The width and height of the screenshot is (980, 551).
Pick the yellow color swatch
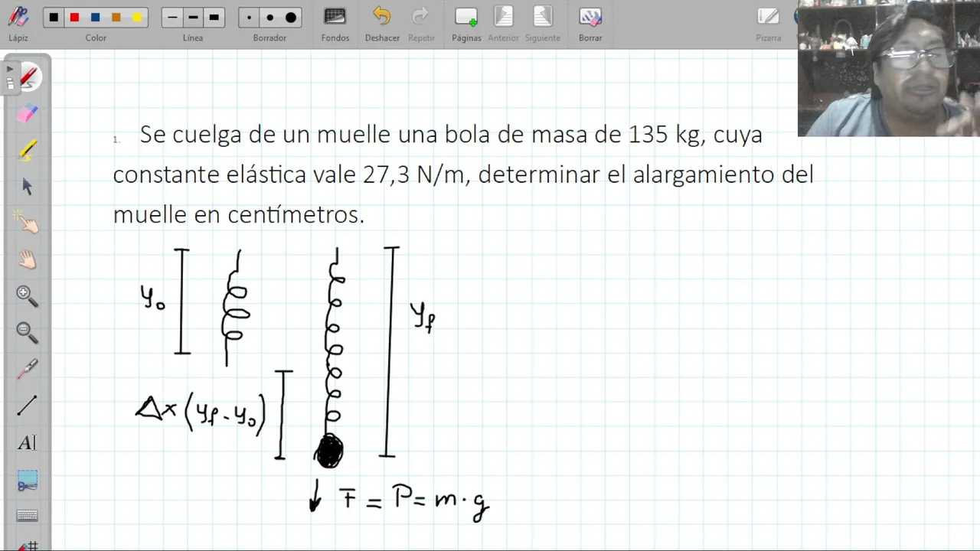[137, 18]
